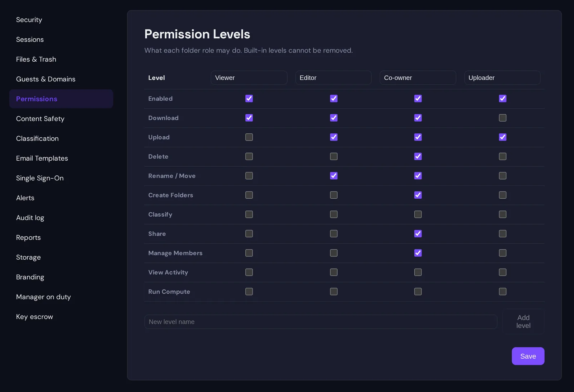Screen dimensions: 574x392
Task: Enable Run Compute for Editor
Action: pos(334,292)
